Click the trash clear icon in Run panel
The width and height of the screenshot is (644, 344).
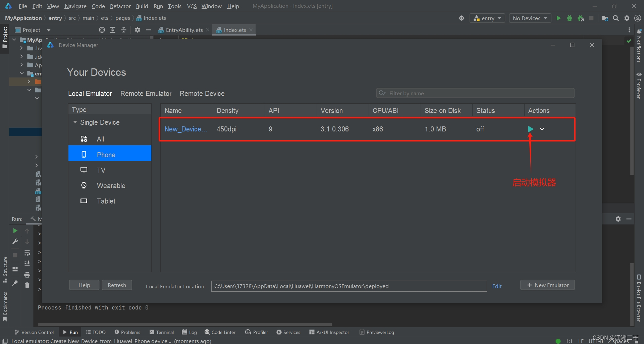27,285
